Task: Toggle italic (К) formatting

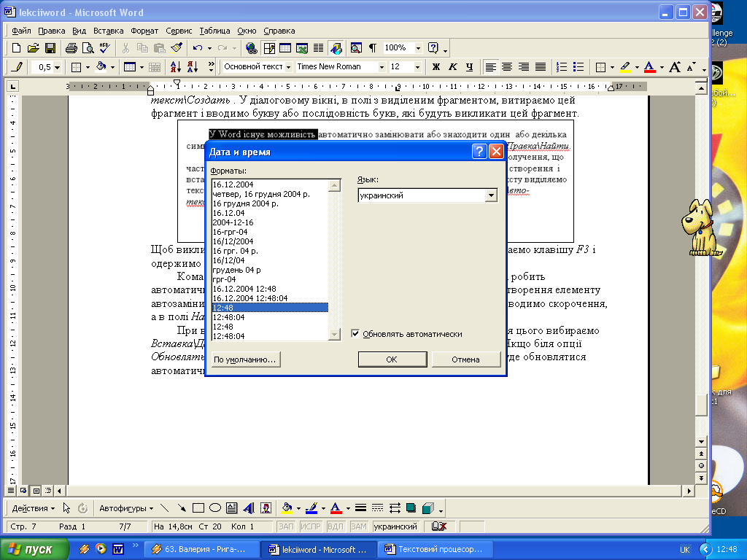Action: click(x=452, y=67)
